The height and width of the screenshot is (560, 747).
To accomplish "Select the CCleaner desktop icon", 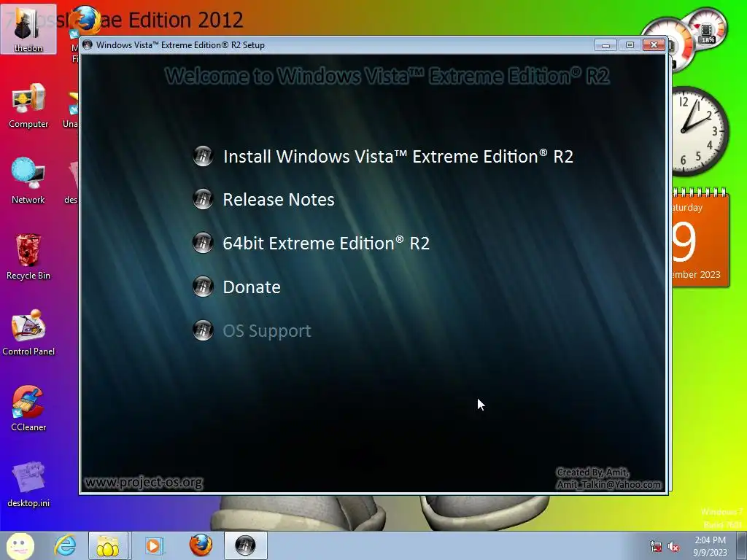I will [28, 408].
